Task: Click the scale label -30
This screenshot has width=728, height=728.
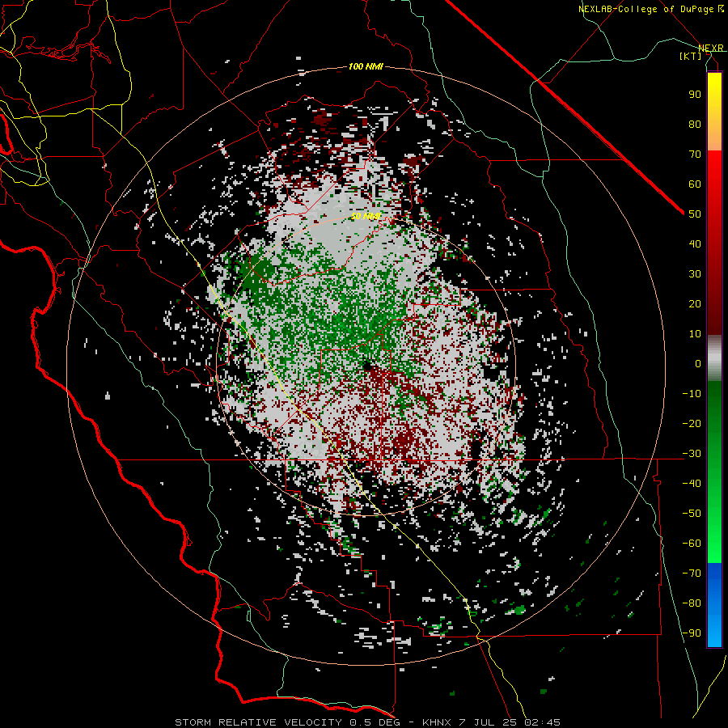Action: point(692,454)
